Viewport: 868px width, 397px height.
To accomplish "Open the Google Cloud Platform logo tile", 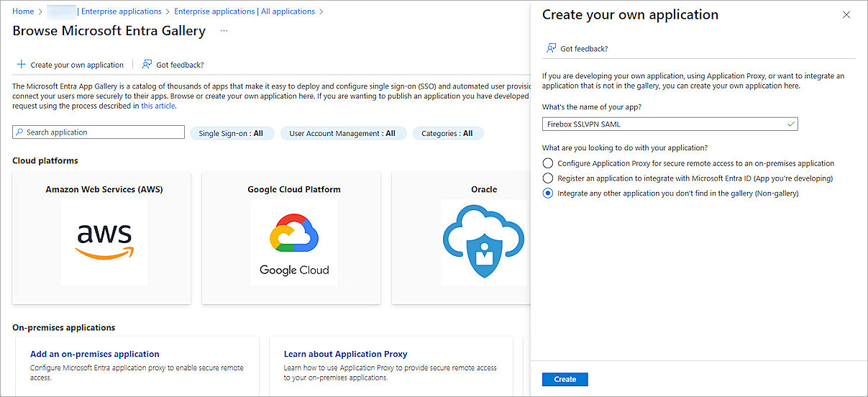I will point(294,242).
